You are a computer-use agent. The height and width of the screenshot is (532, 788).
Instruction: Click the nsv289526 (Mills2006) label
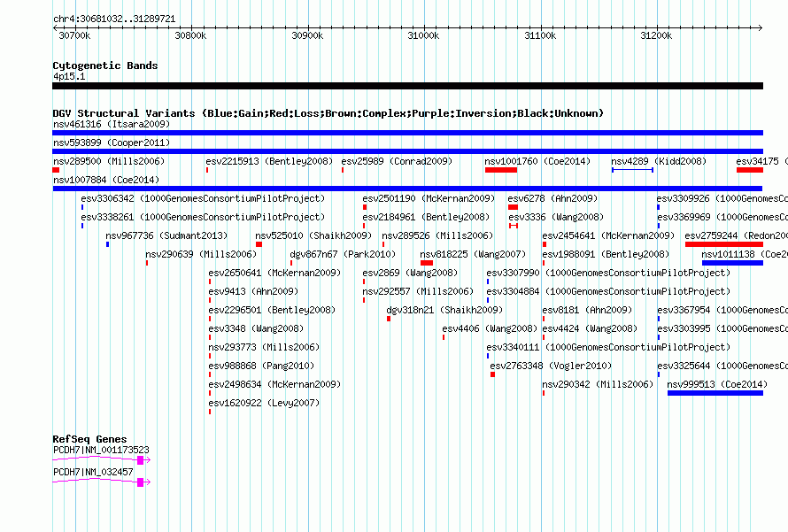click(x=437, y=235)
